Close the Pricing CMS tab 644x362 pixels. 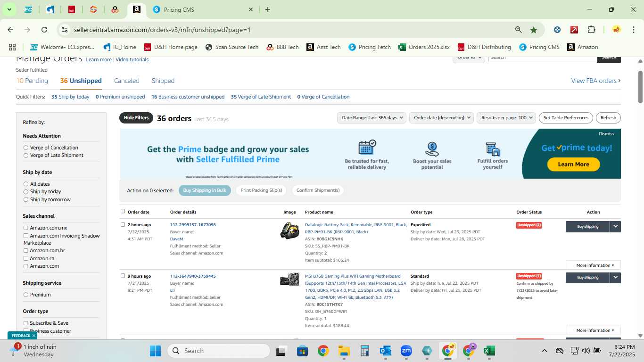coord(251,9)
